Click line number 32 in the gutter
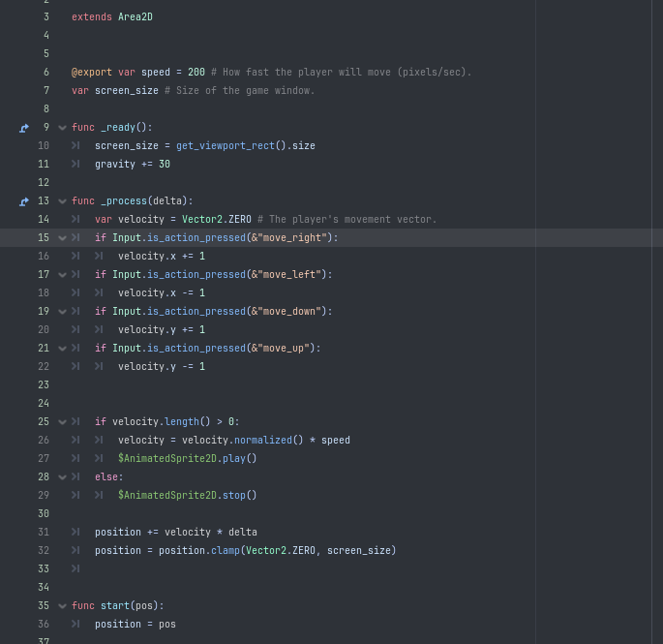 44,551
